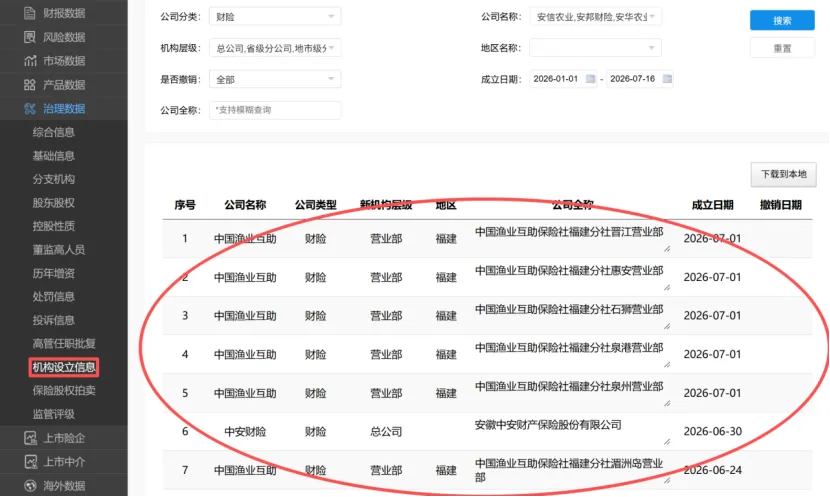Open the end date calendar icon
The height and width of the screenshot is (497, 830).
pyautogui.click(x=667, y=79)
